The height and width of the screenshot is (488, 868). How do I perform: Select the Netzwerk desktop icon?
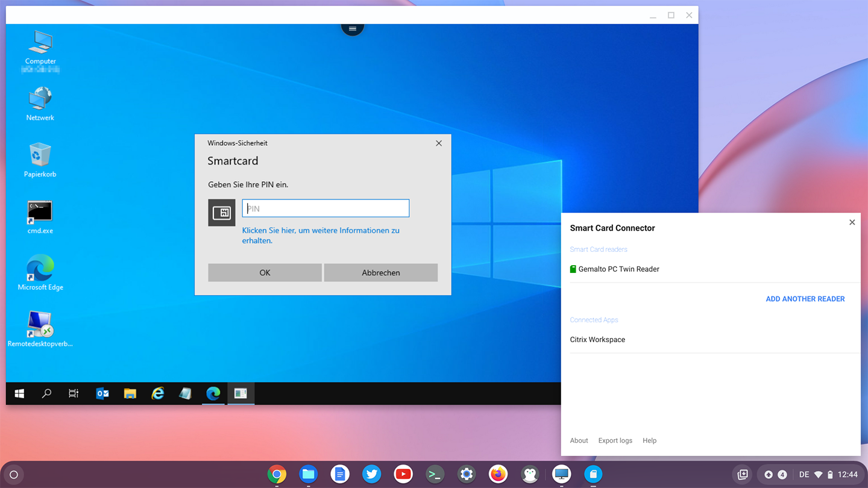click(40, 104)
